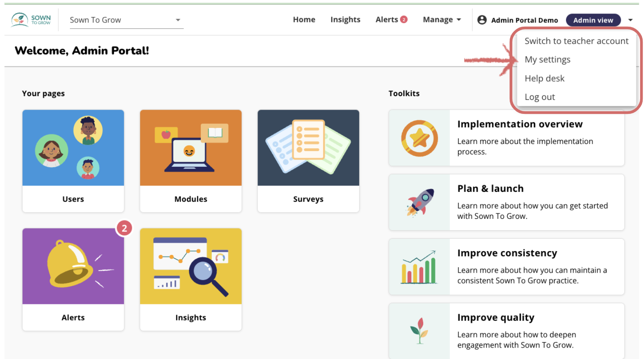Viewport: 644px width, 359px height.
Task: Select Switch to teacher account
Action: point(576,41)
